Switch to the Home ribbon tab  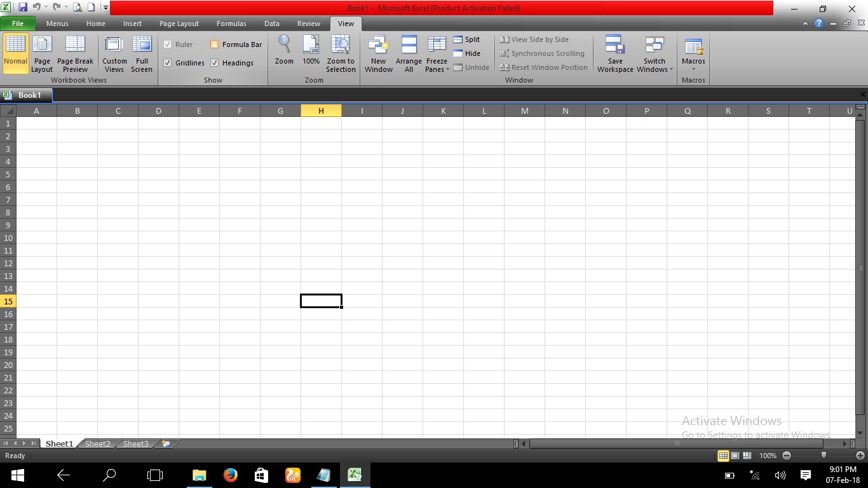96,24
